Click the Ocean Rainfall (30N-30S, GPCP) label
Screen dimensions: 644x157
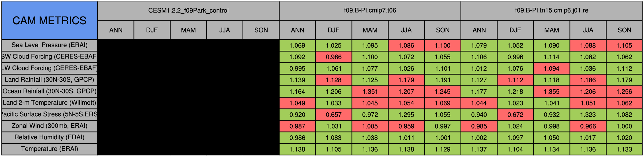tap(49, 91)
